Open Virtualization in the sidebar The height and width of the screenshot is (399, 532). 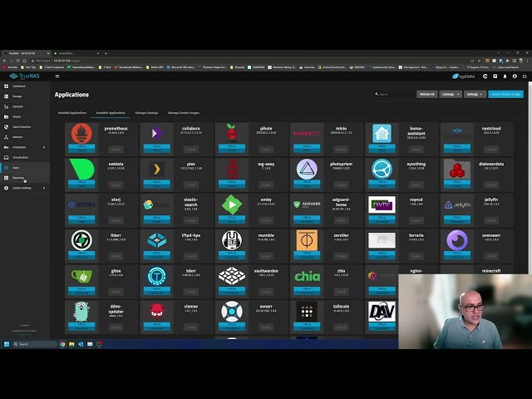pos(25,157)
